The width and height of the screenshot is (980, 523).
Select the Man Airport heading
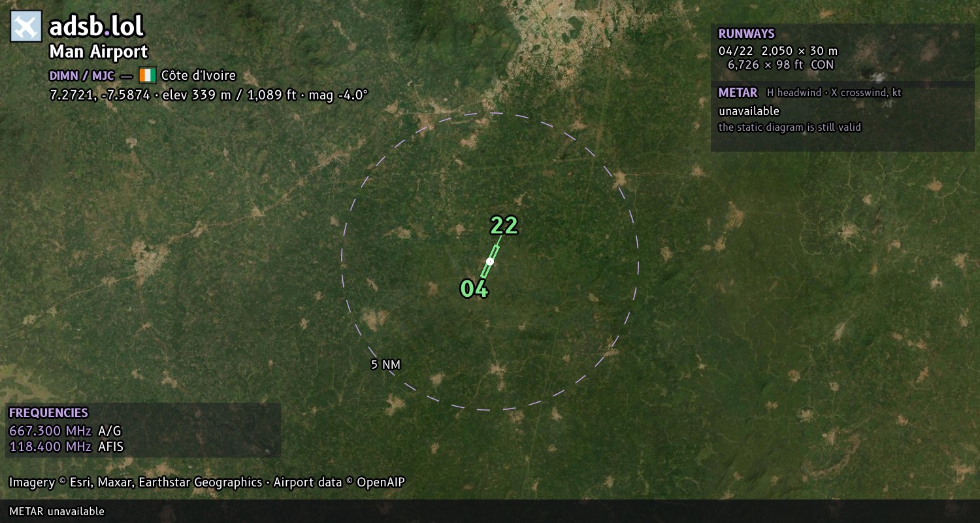coord(99,52)
